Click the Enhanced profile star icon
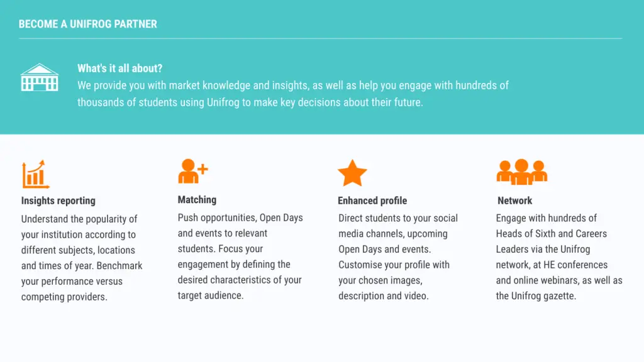Image resolution: width=644 pixels, height=362 pixels. coord(352,173)
